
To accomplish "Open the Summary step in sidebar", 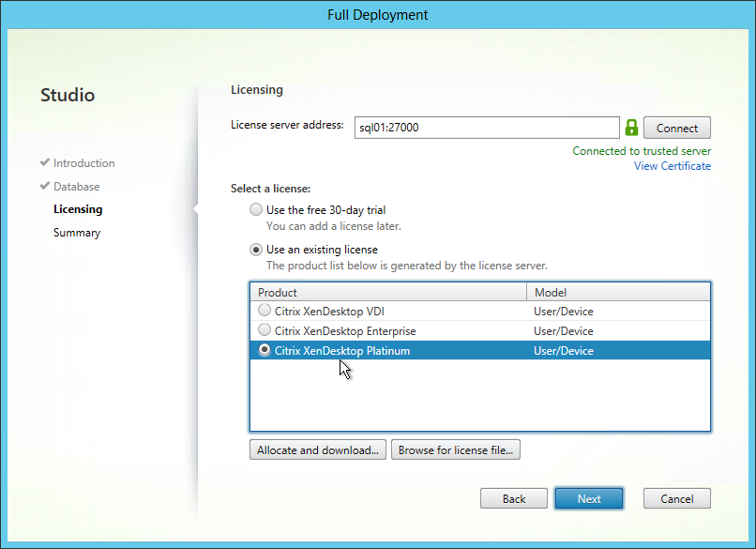I will click(77, 233).
